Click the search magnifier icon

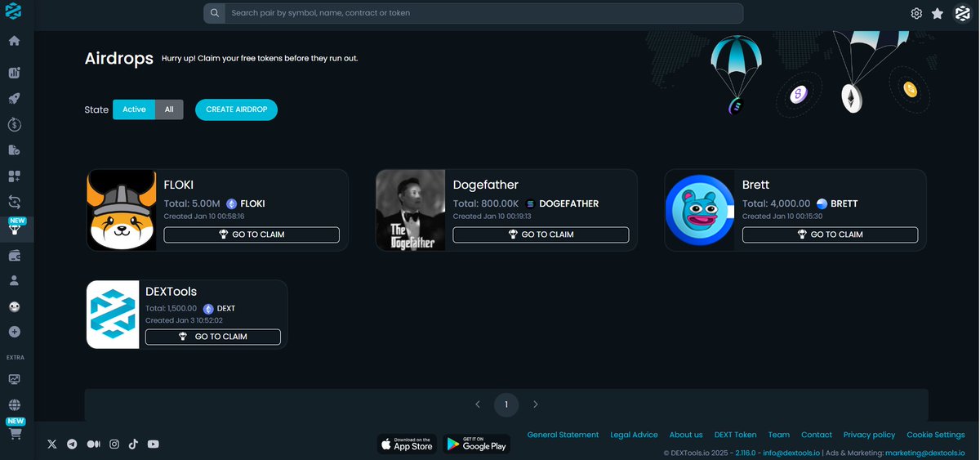pyautogui.click(x=214, y=13)
